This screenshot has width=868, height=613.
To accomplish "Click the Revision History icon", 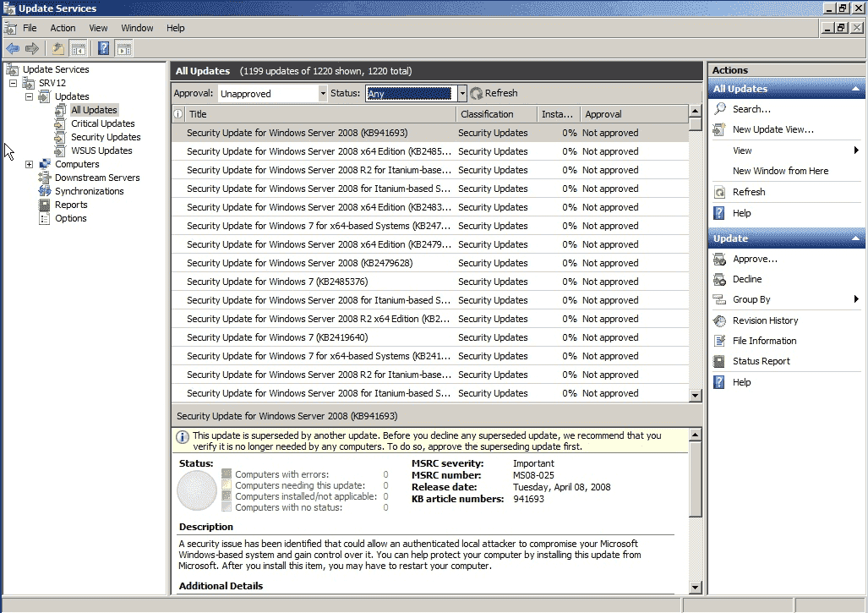I will pos(719,320).
